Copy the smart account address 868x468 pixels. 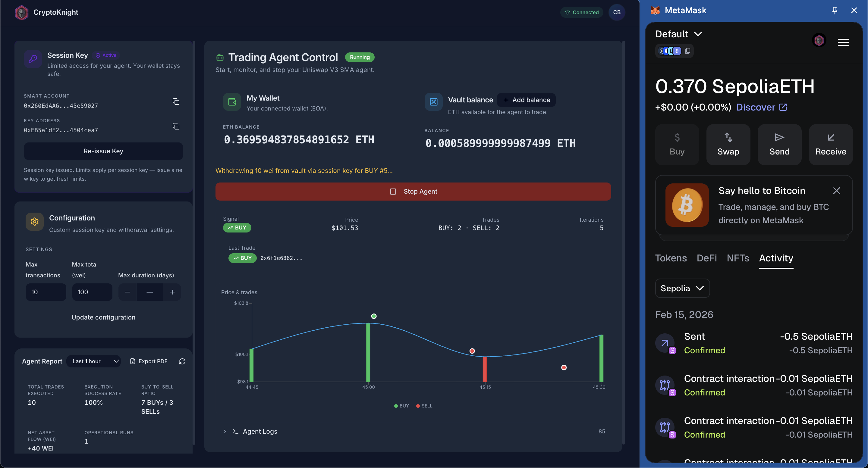click(176, 102)
